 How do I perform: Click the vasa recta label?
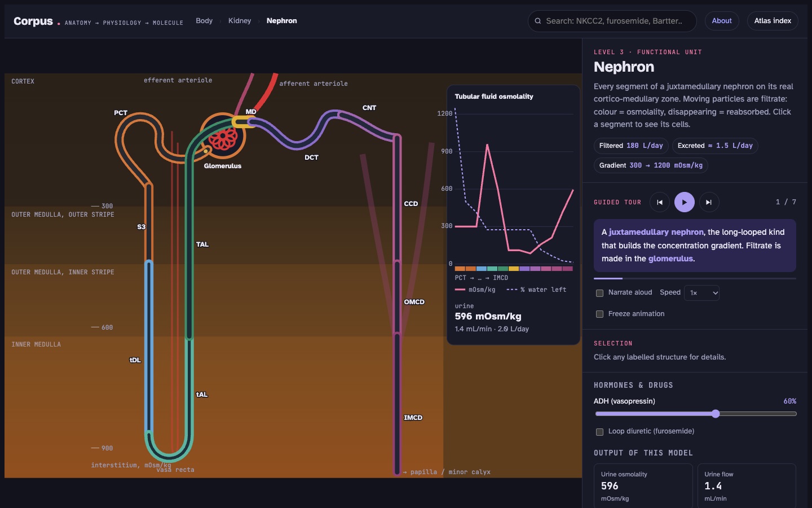pyautogui.click(x=175, y=470)
